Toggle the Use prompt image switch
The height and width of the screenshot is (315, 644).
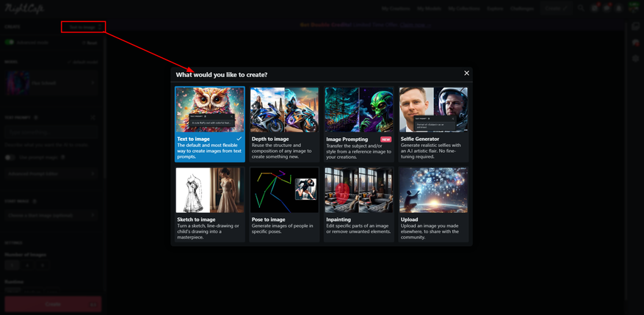click(x=10, y=157)
